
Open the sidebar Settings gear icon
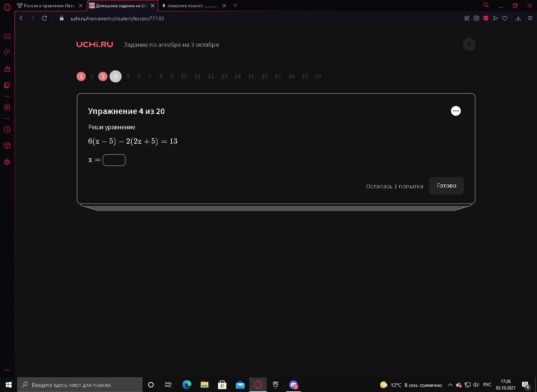click(7, 162)
